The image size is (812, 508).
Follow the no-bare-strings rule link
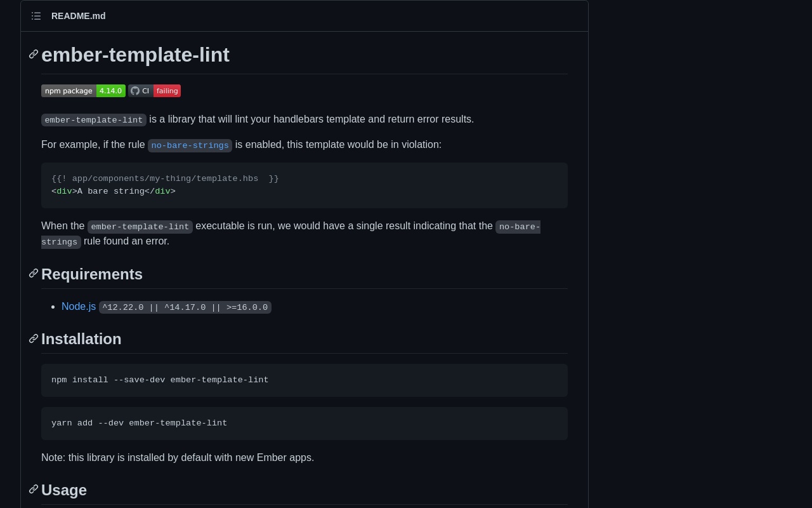coord(190,145)
